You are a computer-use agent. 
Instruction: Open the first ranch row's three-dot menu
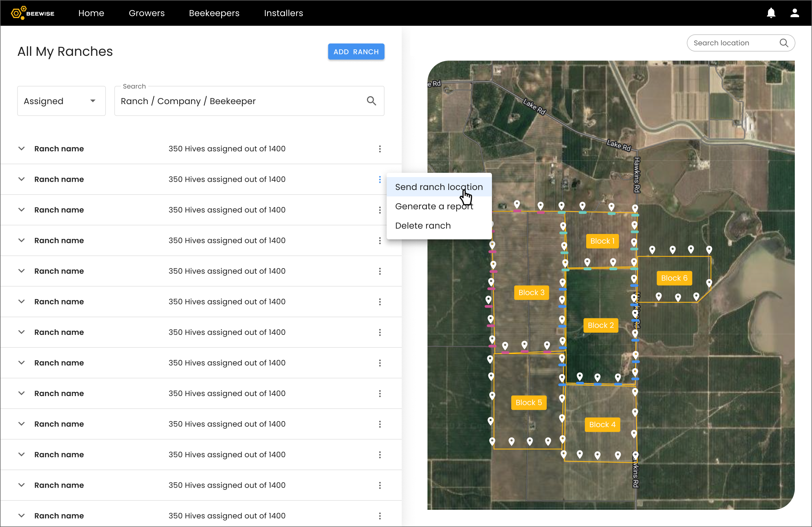380,149
